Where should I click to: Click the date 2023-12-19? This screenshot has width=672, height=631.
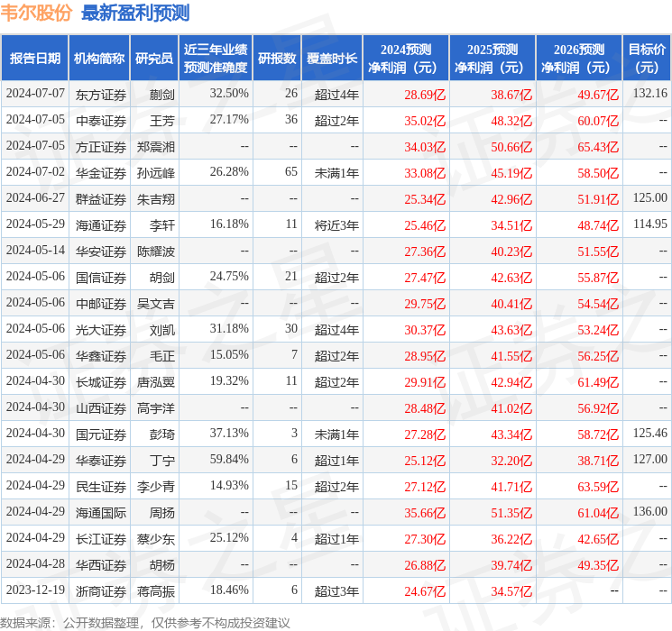point(35,590)
